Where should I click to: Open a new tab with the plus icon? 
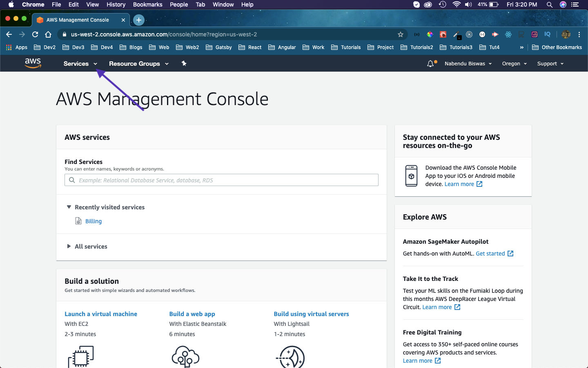point(139,20)
